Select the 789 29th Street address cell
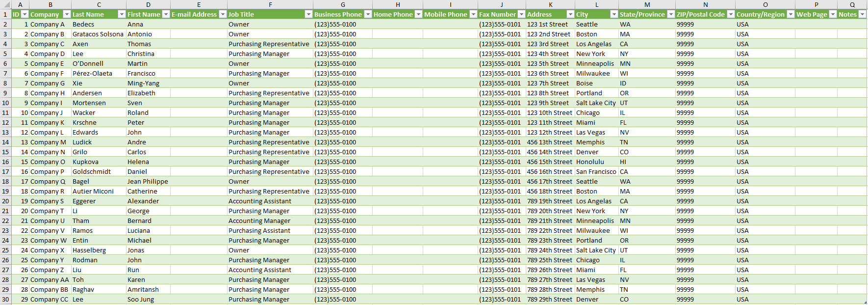 click(551, 299)
